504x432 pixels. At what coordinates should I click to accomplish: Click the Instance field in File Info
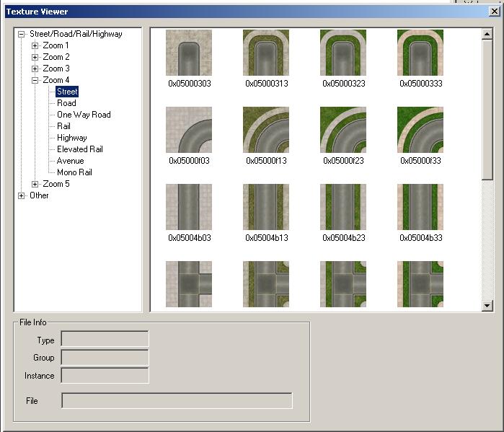105,375
